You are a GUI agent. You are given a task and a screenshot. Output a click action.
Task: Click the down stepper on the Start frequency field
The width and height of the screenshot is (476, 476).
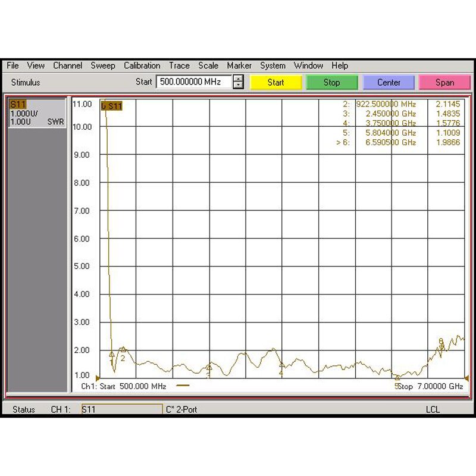click(239, 85)
